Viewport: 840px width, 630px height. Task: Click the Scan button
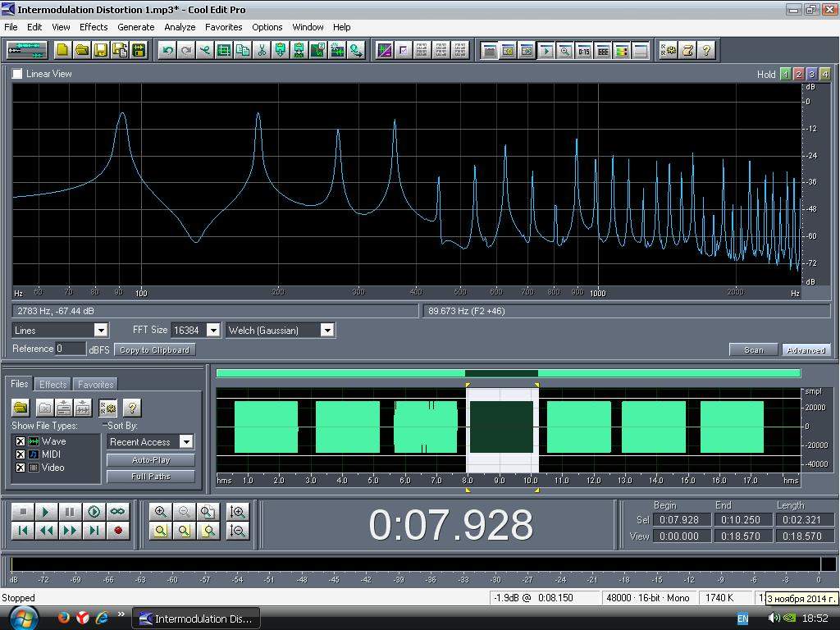pyautogui.click(x=753, y=349)
